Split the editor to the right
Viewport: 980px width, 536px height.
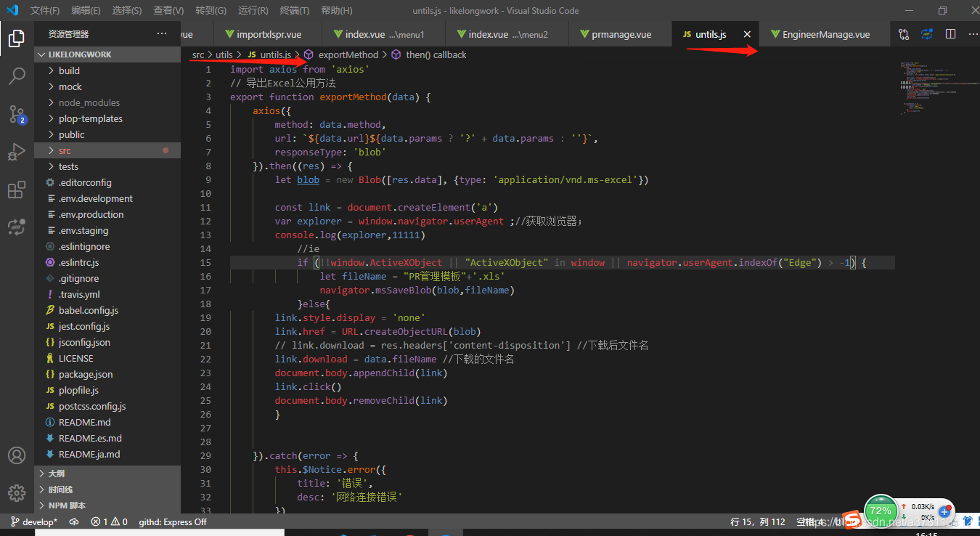[951, 34]
